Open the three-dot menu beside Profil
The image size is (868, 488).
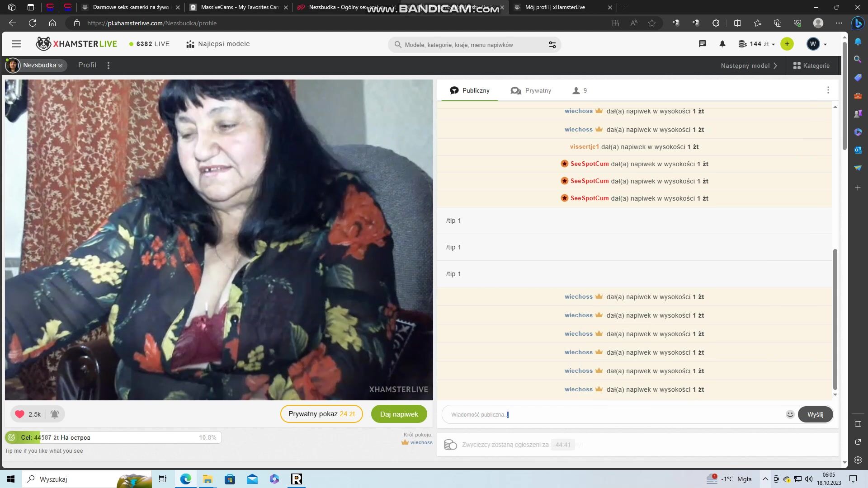(x=108, y=66)
